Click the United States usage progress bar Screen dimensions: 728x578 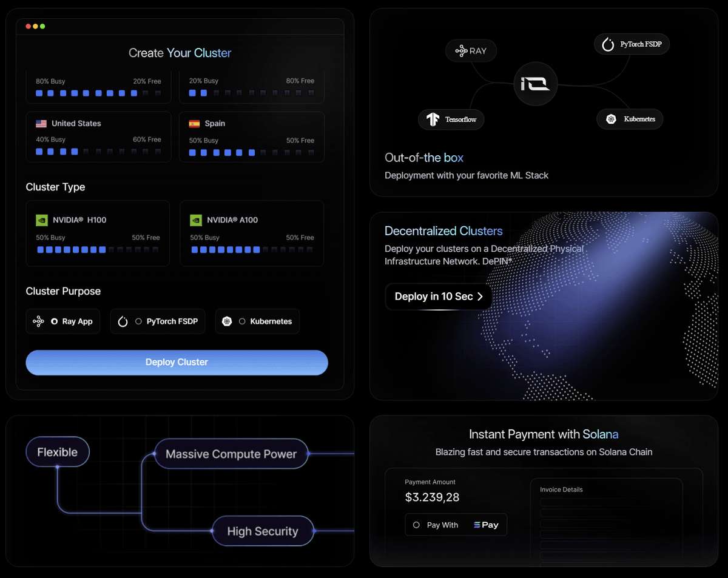(x=98, y=152)
